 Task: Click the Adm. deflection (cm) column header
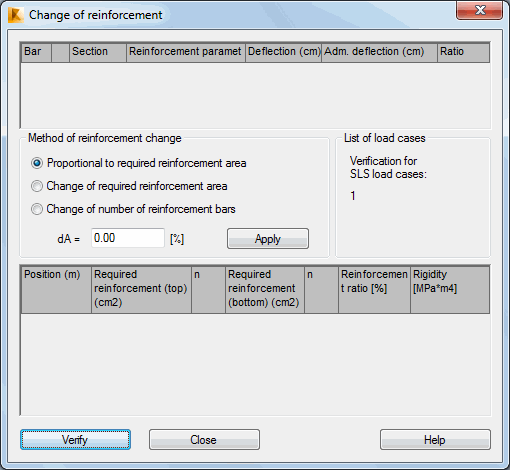tap(379, 52)
